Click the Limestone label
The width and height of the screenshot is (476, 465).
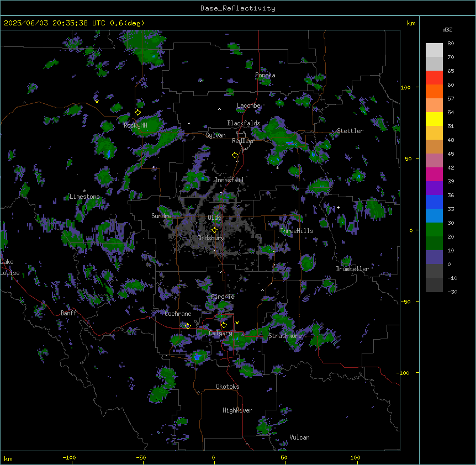click(84, 197)
